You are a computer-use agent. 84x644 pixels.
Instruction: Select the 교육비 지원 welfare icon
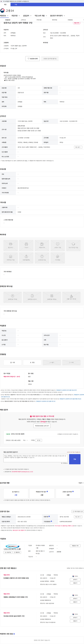[58, 245]
